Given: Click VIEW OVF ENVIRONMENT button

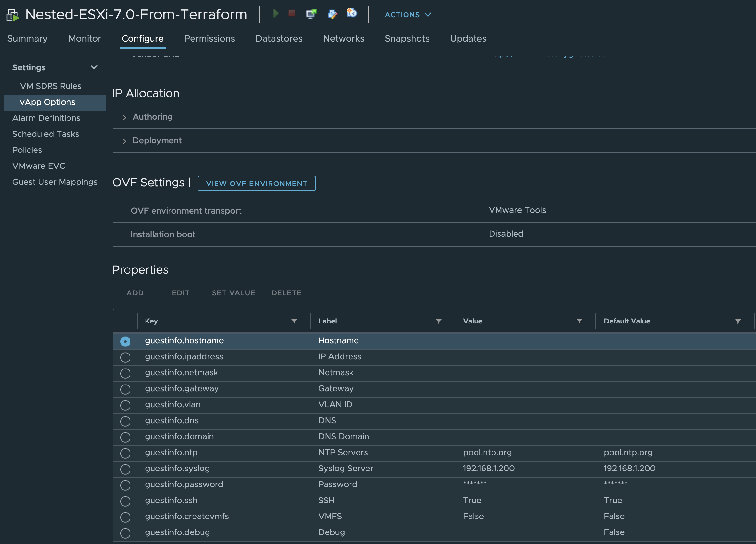Looking at the screenshot, I should 256,183.
